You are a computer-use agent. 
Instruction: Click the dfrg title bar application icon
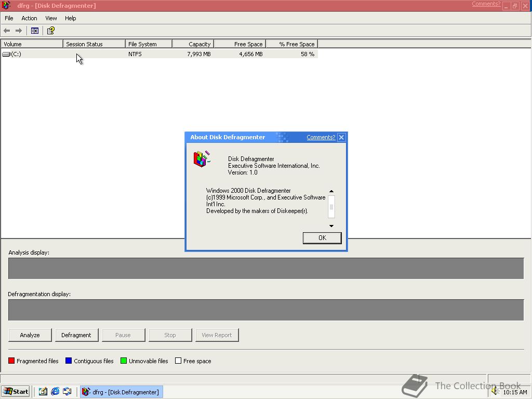[6, 5]
